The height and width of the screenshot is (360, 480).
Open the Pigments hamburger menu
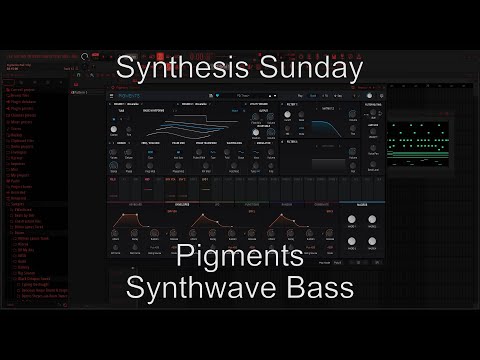pos(111,96)
